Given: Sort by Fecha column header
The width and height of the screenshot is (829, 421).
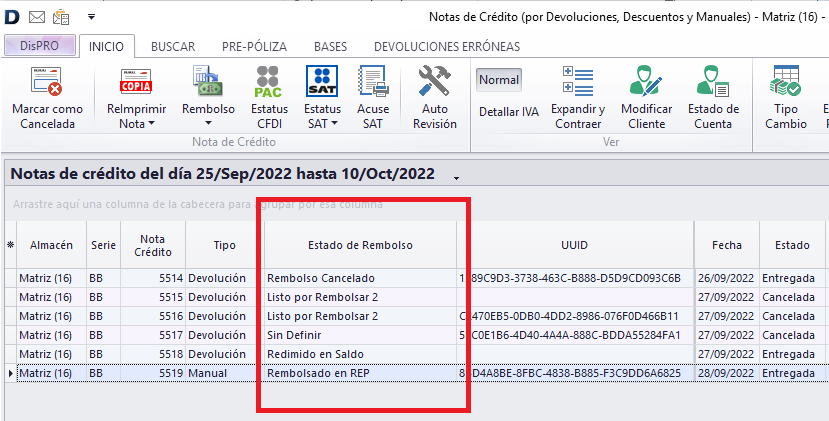Looking at the screenshot, I should pyautogui.click(x=726, y=245).
